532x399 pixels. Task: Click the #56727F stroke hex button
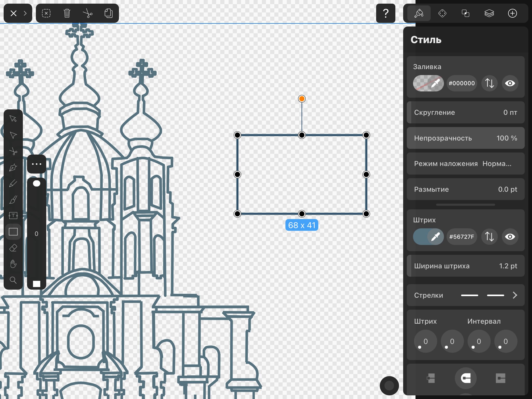click(462, 237)
